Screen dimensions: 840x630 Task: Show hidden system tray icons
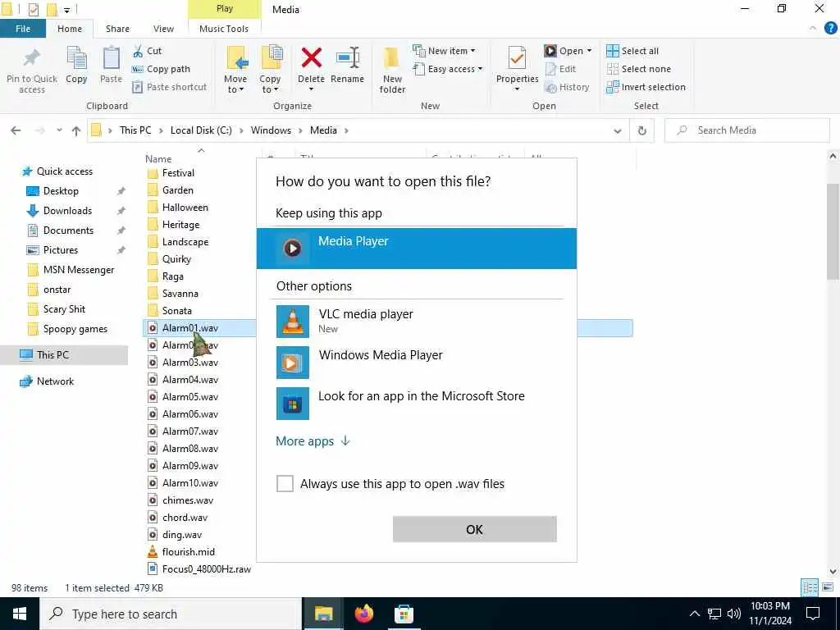point(694,614)
